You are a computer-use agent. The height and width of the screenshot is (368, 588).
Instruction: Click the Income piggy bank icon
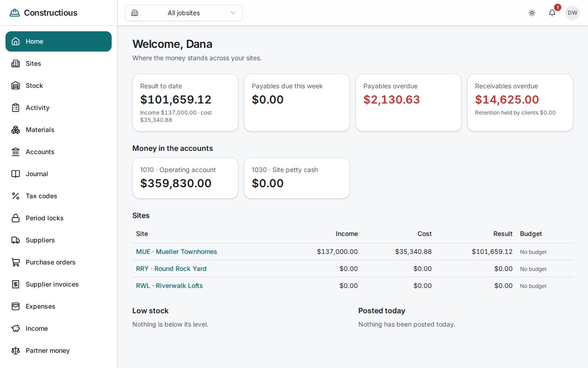tap(16, 328)
